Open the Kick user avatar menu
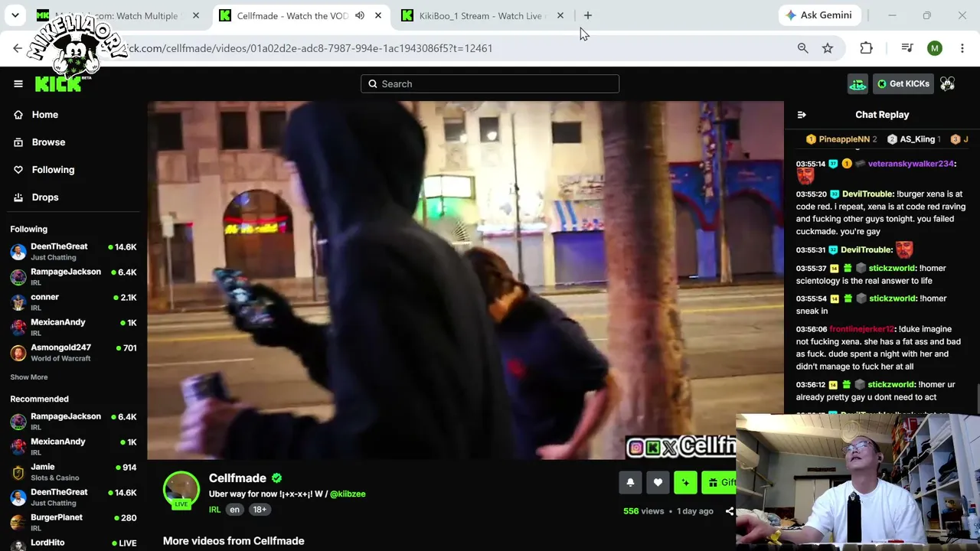 [948, 83]
